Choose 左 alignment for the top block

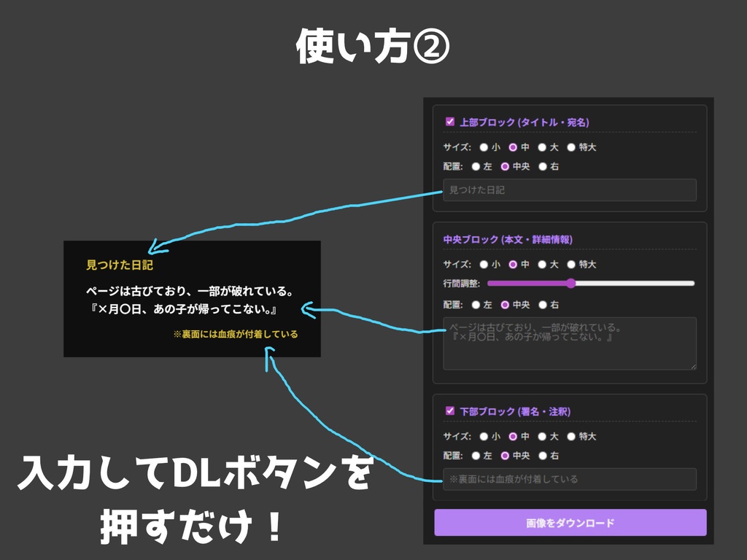tap(476, 166)
